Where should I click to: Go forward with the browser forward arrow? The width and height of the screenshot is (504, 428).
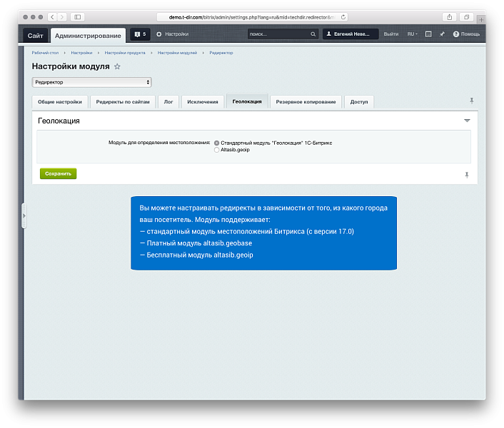click(x=62, y=17)
